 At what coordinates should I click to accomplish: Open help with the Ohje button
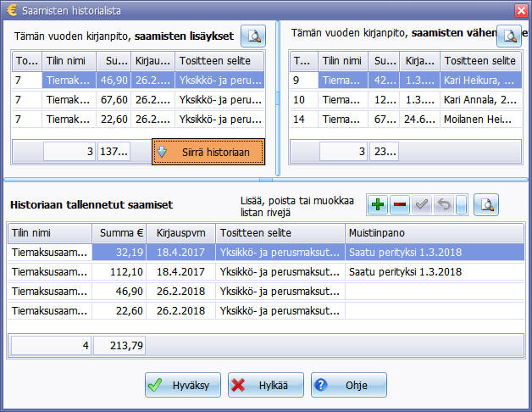point(349,385)
